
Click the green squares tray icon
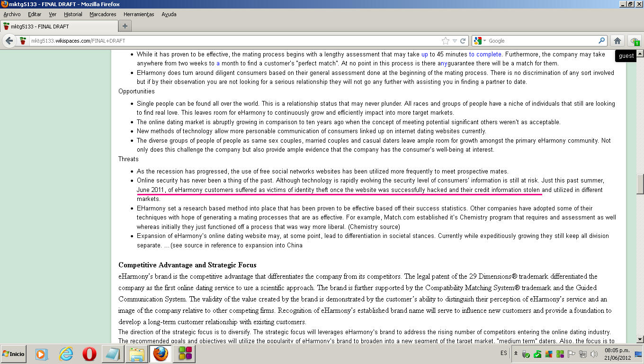(560, 354)
